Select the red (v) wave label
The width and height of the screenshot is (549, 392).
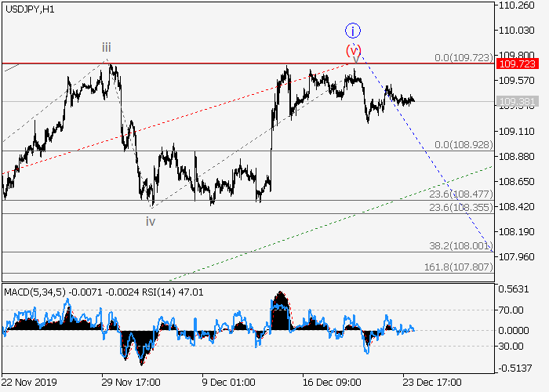[x=354, y=49]
